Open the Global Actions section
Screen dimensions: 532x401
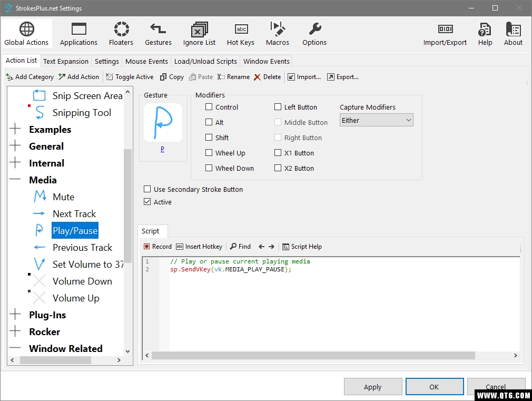pyautogui.click(x=26, y=34)
